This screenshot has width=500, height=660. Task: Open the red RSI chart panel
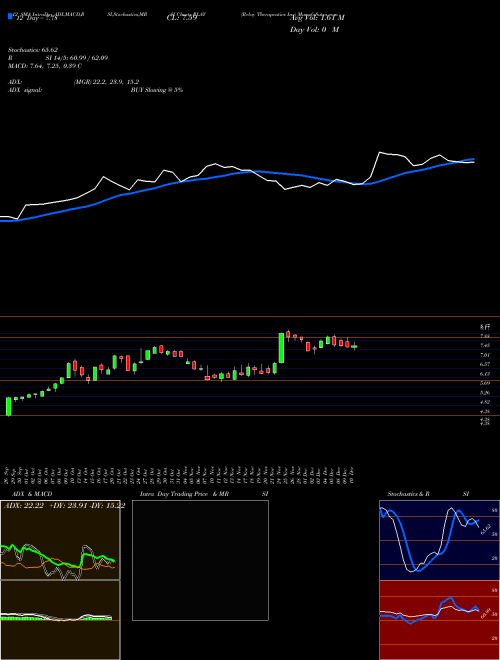439,620
